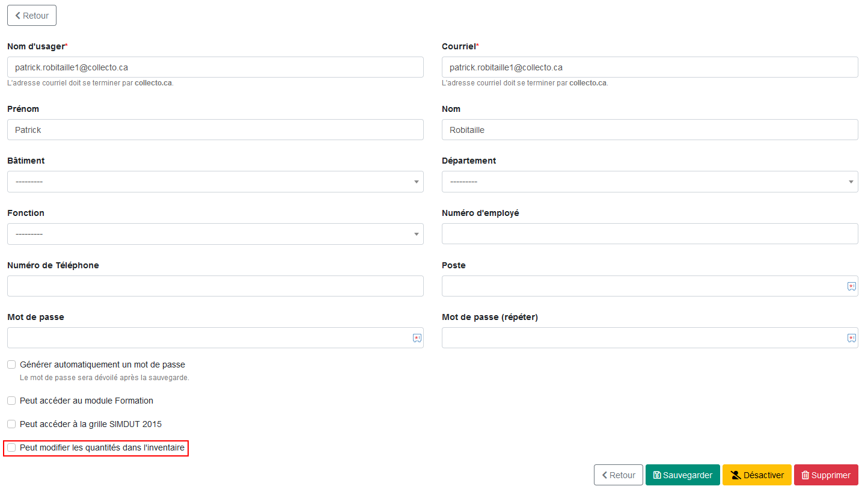
Task: Focus the Nom d'usager input field
Action: point(215,67)
